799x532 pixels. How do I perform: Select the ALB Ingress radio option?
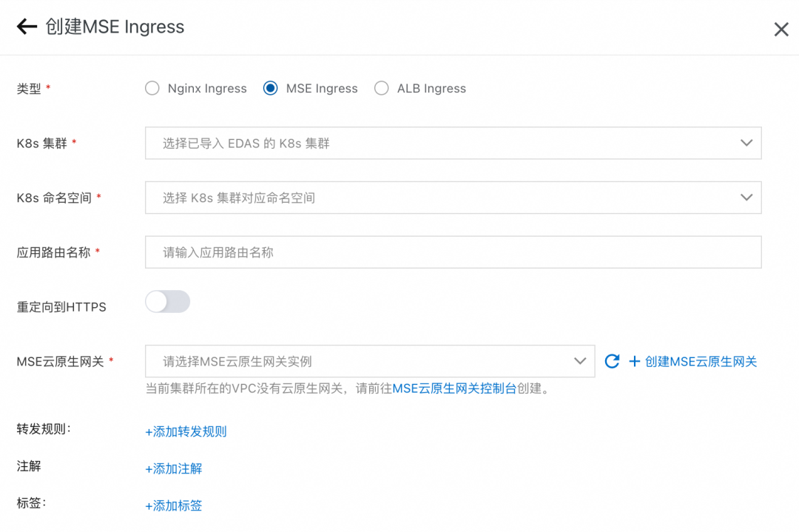click(382, 88)
